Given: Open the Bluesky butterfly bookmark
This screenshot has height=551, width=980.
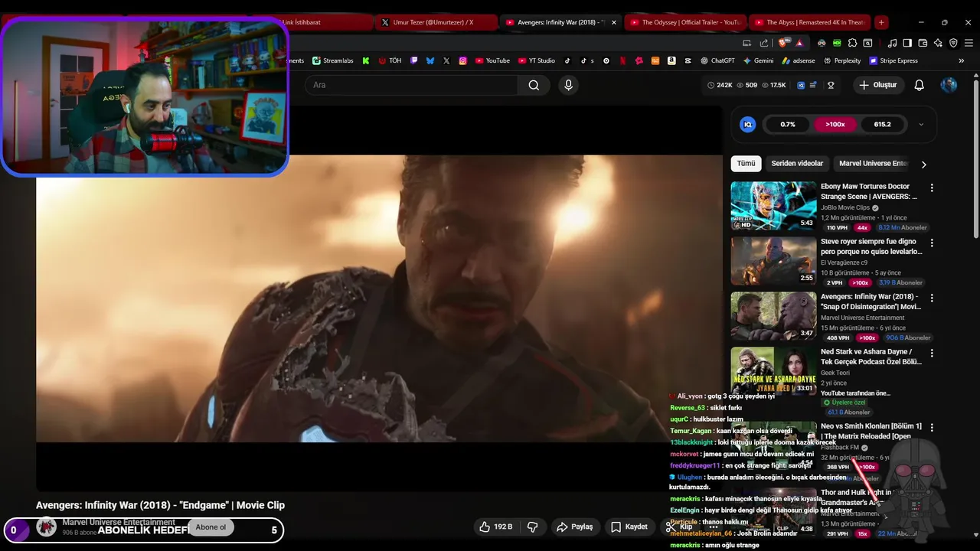Looking at the screenshot, I should [430, 60].
